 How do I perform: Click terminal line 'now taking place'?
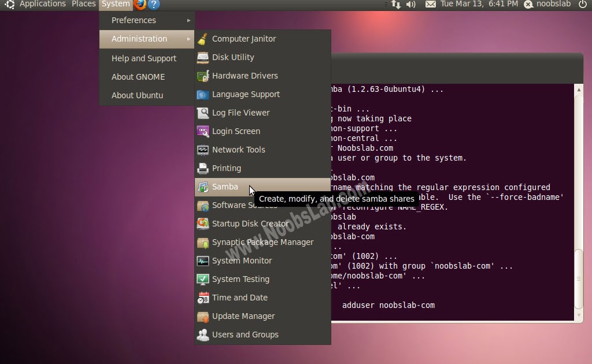pos(375,118)
